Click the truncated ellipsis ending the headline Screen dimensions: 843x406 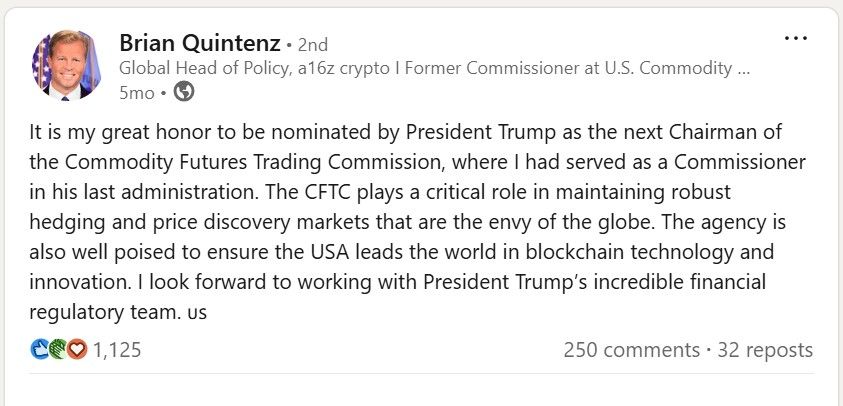(x=744, y=71)
